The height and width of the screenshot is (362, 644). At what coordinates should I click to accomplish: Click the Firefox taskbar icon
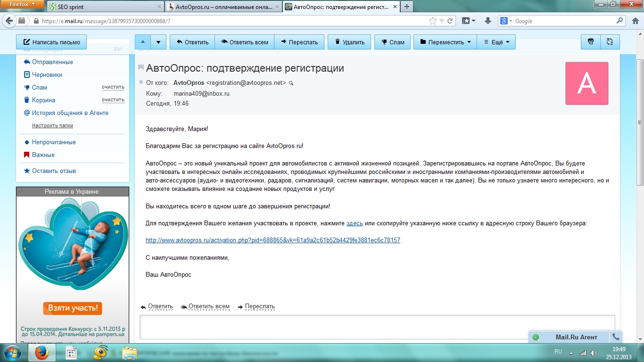pos(42,353)
